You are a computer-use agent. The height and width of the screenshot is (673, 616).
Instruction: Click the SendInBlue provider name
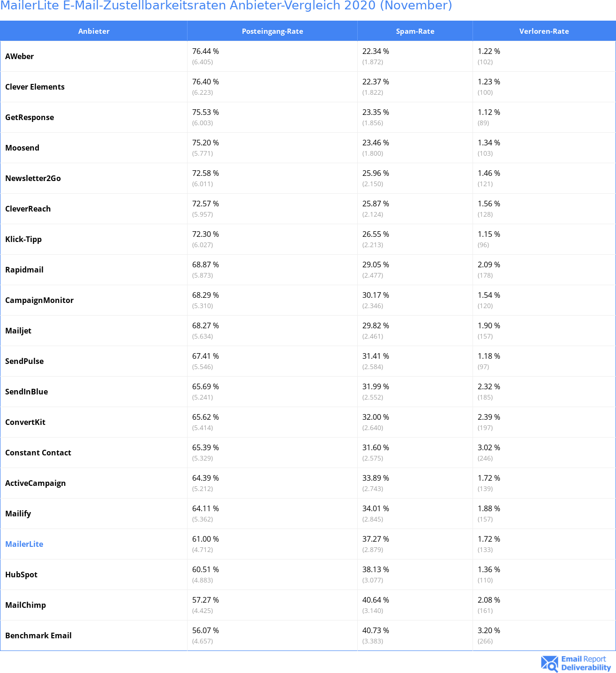(x=27, y=392)
